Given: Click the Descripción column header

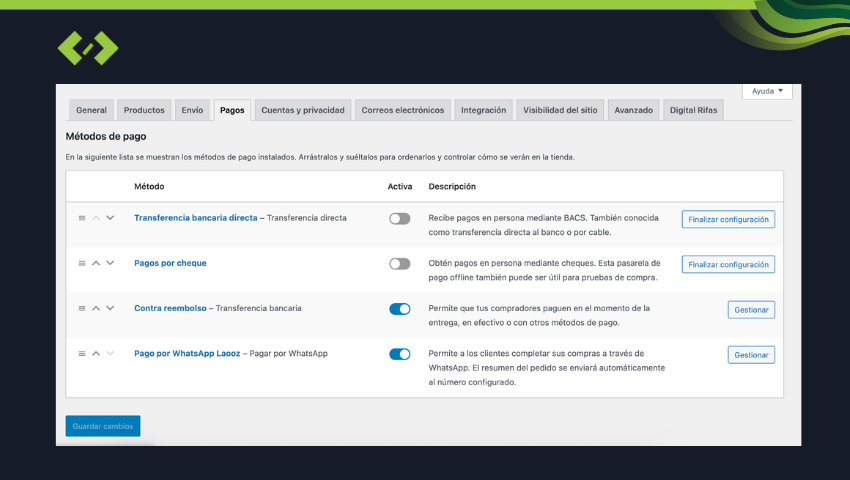Looking at the screenshot, I should (452, 186).
